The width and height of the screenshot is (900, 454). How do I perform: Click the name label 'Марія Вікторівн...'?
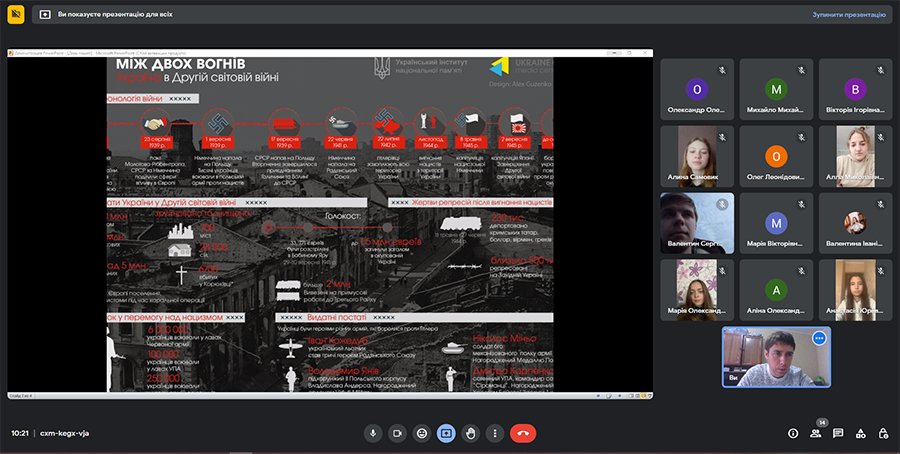click(x=776, y=243)
